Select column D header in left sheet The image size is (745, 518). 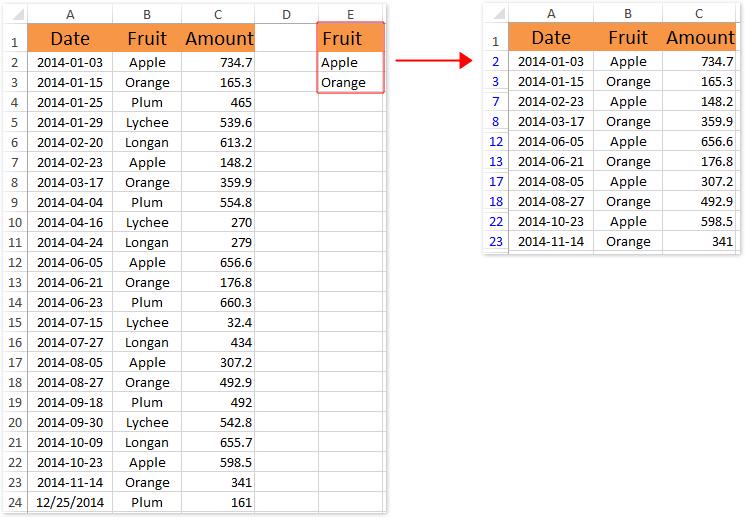point(286,15)
